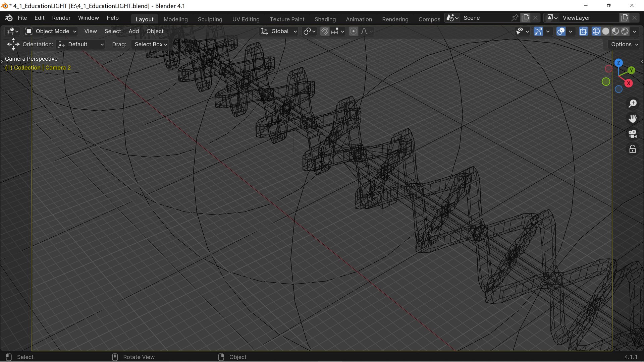
Task: Open Object Mode dropdown
Action: (51, 31)
